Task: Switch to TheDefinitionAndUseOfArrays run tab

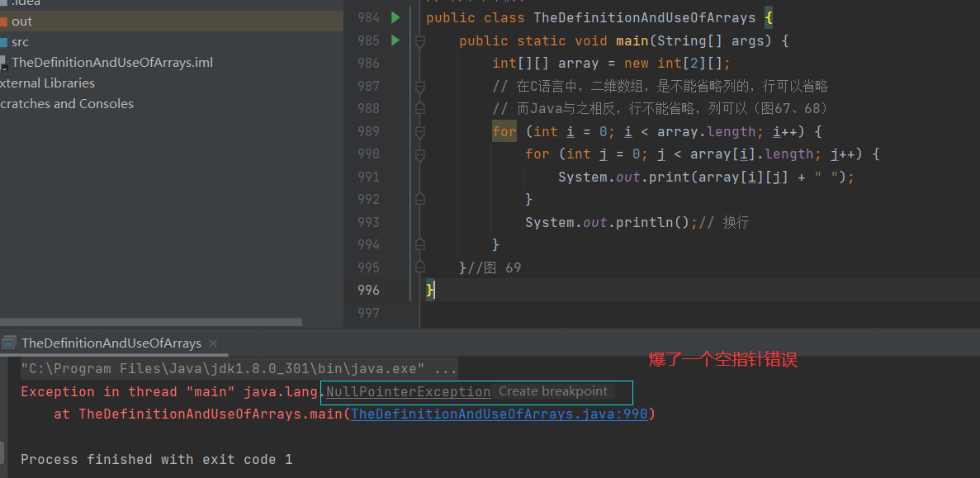Action: click(x=111, y=343)
